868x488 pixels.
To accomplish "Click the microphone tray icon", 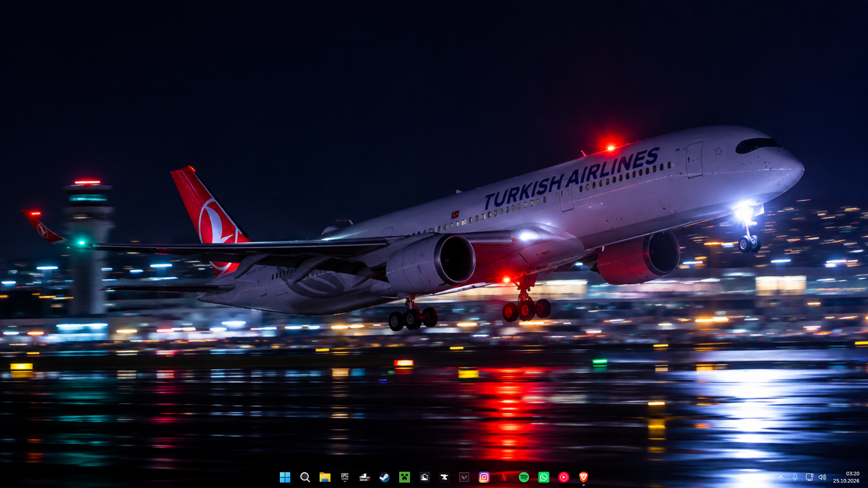I will coord(795,477).
